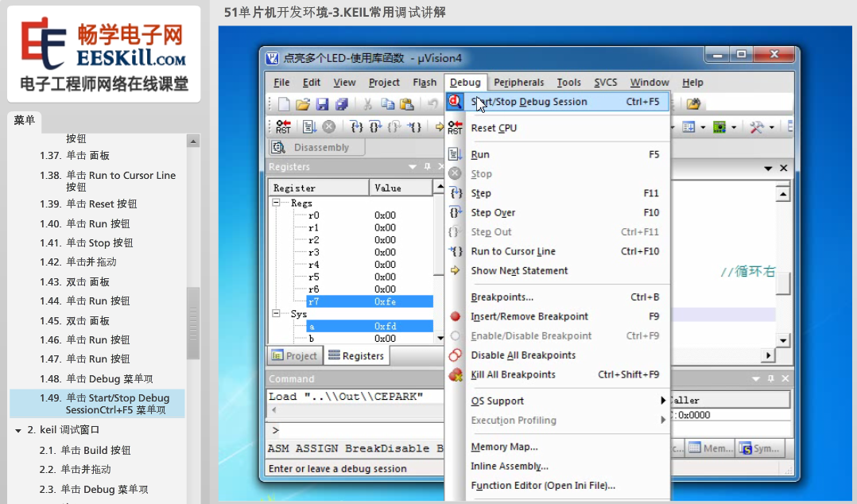
Task: Click the 菜单 tab in sidebar
Action: (24, 120)
